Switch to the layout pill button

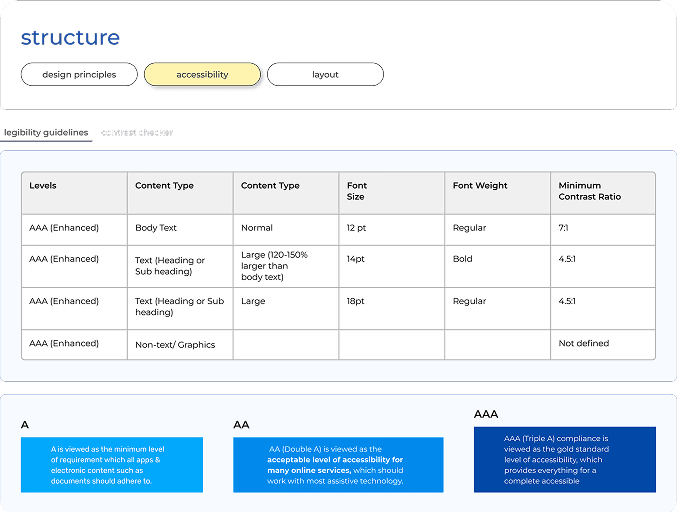325,74
